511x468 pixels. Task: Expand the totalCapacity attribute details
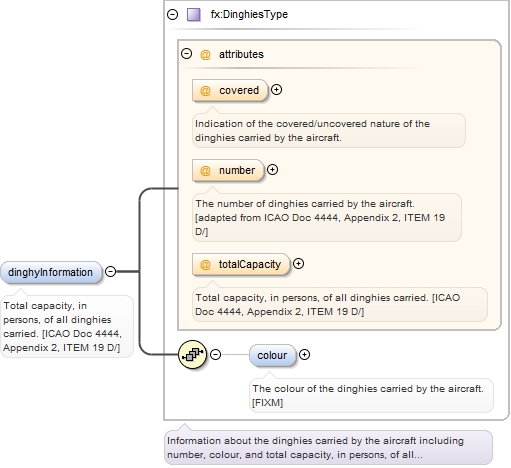pos(298,264)
